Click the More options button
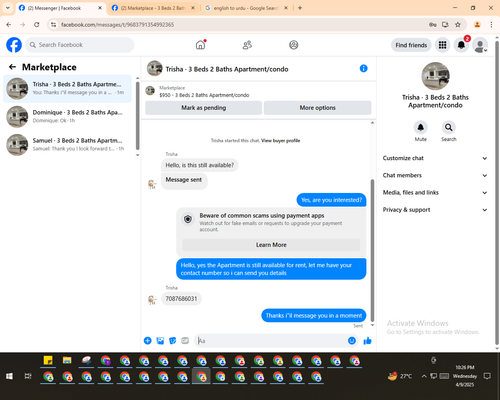Screen dimensions: 500x400 [x=317, y=108]
